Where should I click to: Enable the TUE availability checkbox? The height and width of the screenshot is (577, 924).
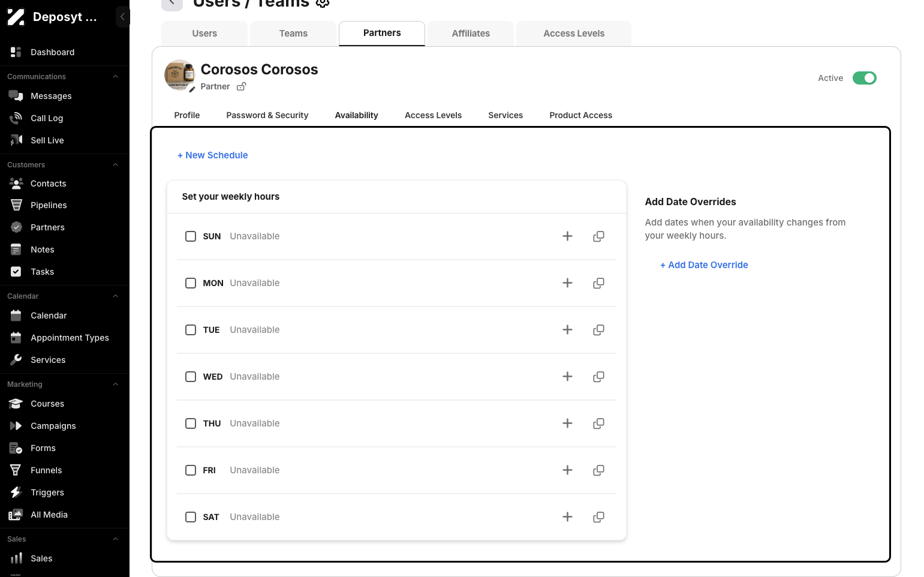191,330
